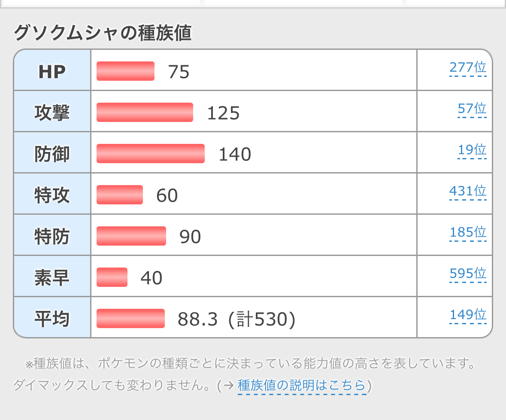Click the red 特防 stat bar

click(131, 236)
